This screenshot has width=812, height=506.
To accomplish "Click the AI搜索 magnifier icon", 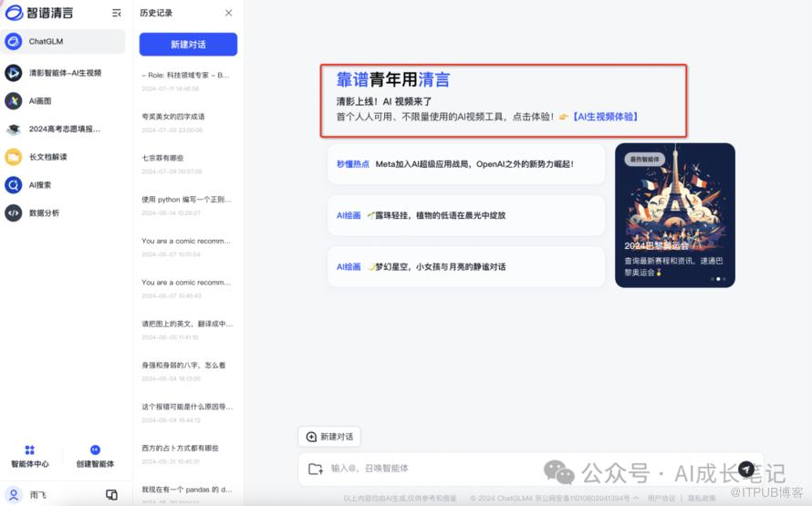I will point(14,185).
